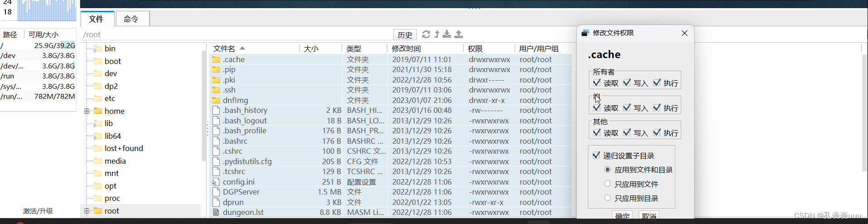
Task: Click the .bash_history file icon
Action: pos(216,110)
